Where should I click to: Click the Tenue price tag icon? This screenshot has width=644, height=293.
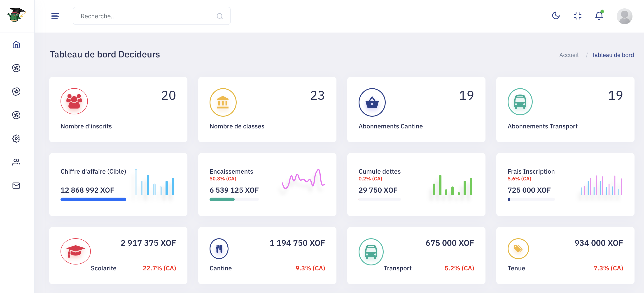point(518,248)
